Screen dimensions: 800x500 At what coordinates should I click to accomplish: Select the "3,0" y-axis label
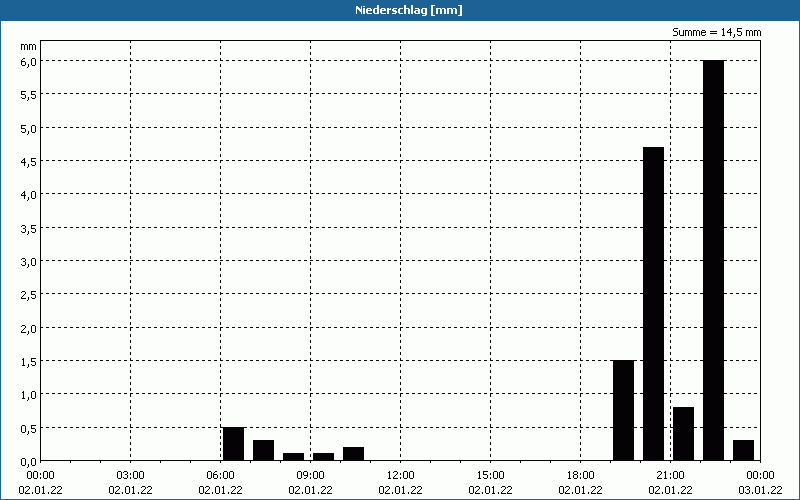(x=29, y=262)
